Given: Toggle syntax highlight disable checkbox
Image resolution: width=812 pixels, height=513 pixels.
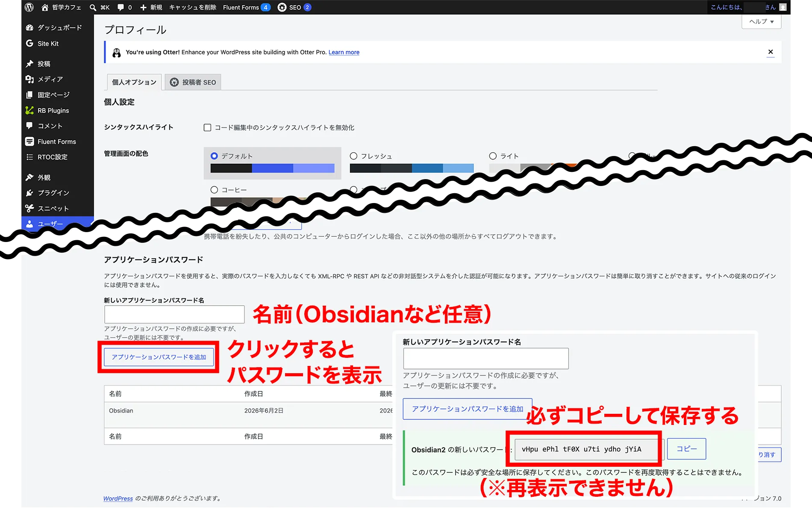Looking at the screenshot, I should [207, 127].
